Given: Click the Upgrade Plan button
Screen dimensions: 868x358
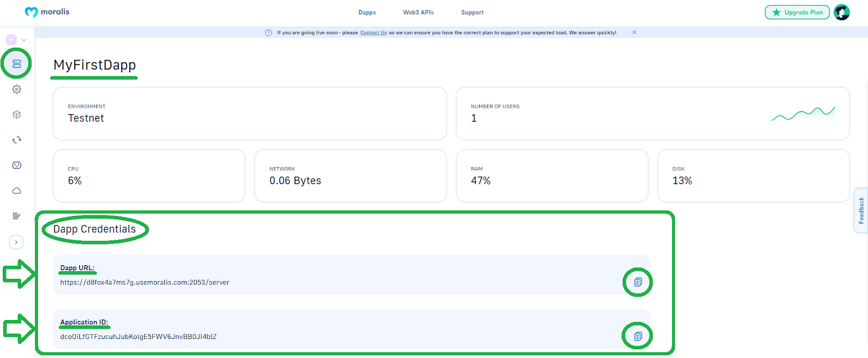Looking at the screenshot, I should point(797,12).
